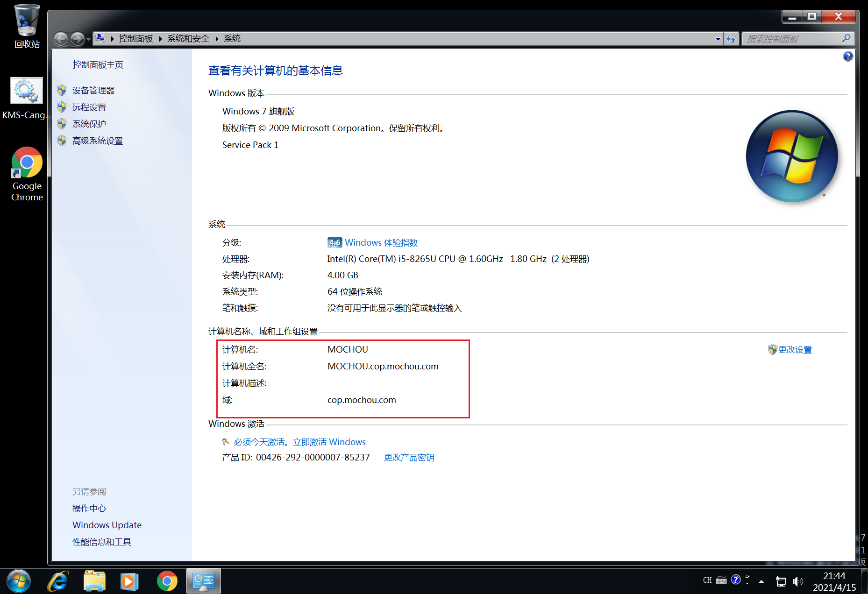Show hidden tray icons arrow
The image size is (868, 594).
tap(761, 581)
